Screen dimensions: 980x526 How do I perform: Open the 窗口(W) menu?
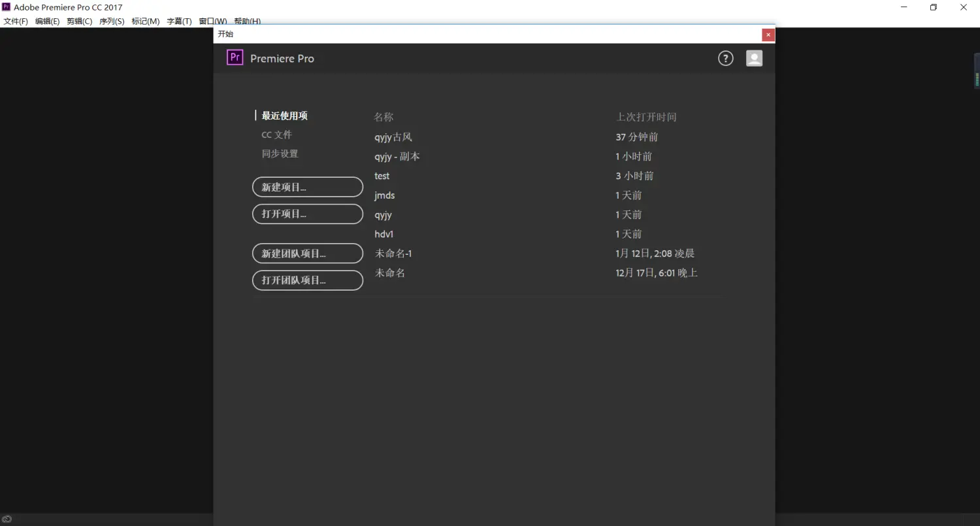213,21
